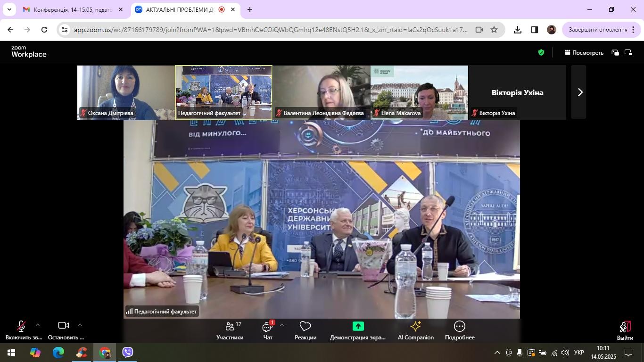Expand chat options arrow beside Чат

coord(282,325)
